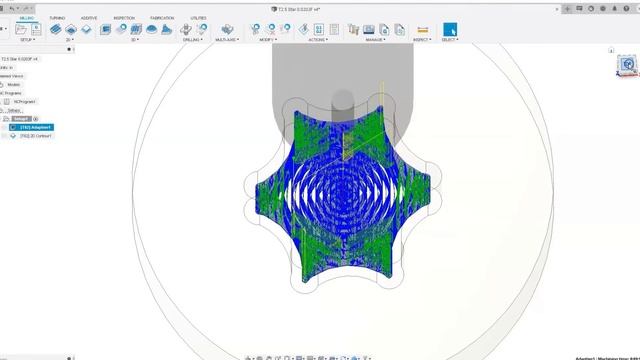Open the Tool Library icon

(x=353, y=29)
